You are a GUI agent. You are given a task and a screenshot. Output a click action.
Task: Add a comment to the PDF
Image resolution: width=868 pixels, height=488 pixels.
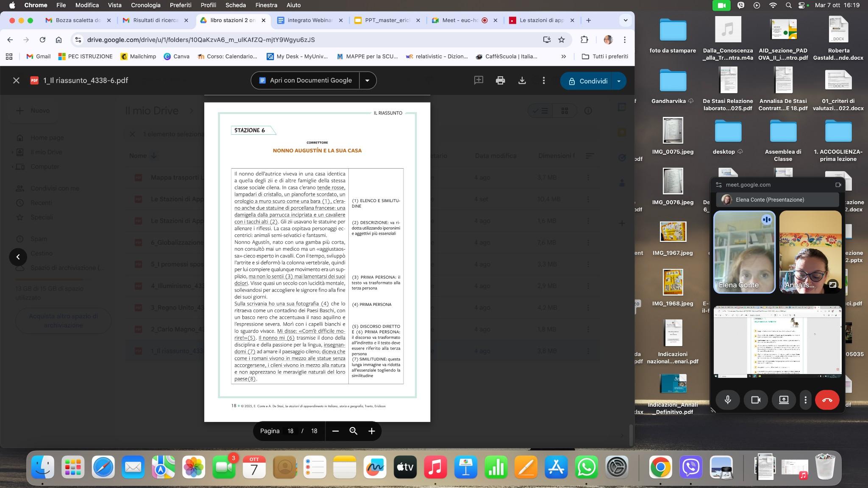click(x=479, y=80)
